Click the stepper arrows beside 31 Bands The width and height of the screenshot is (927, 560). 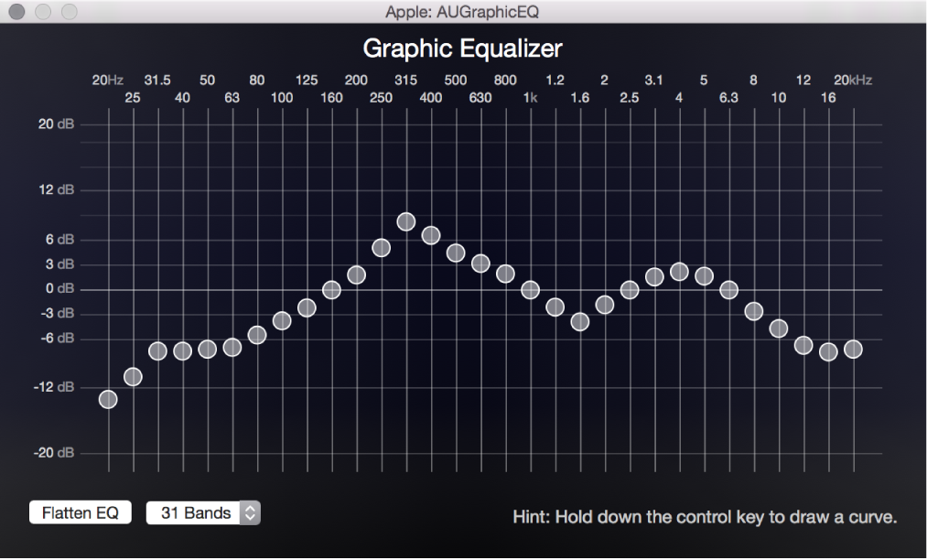point(249,512)
